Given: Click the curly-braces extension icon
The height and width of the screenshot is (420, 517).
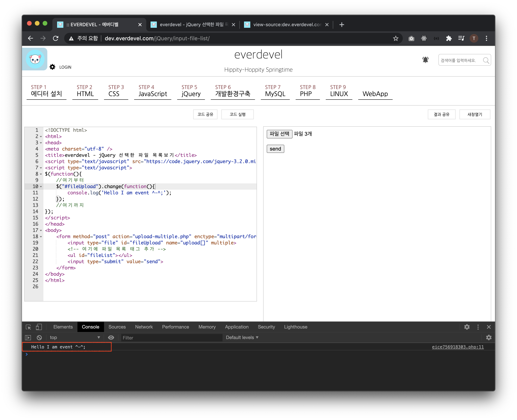Looking at the screenshot, I should pos(436,38).
